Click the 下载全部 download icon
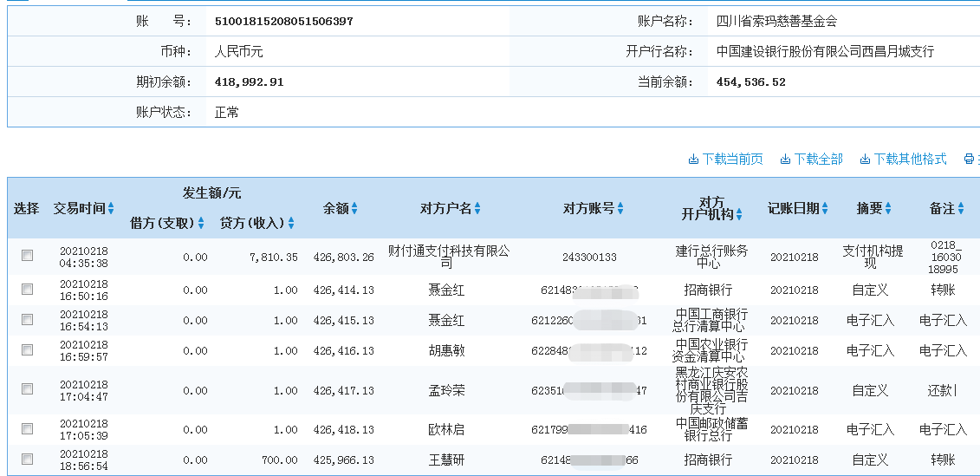Screen dimensions: 980x476 786,159
